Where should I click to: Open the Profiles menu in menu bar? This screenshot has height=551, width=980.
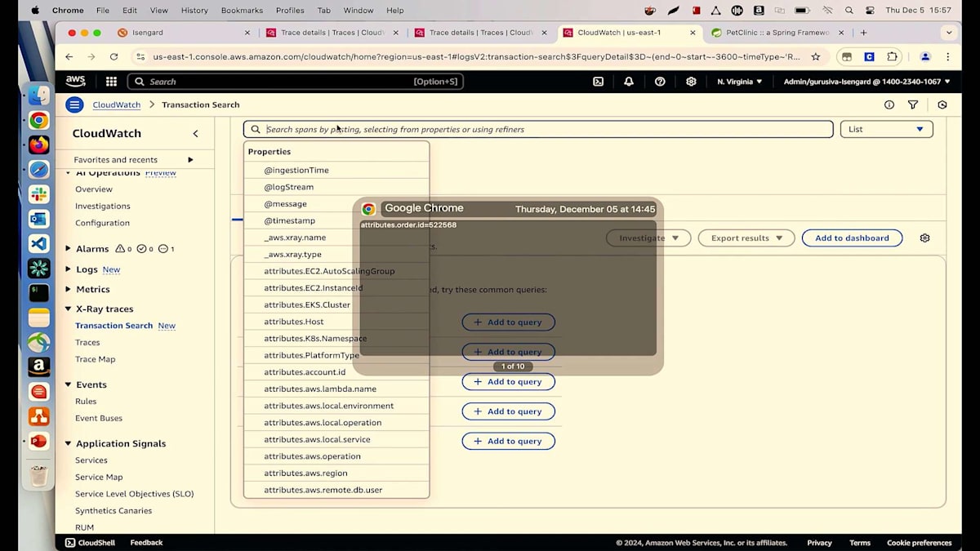coord(289,11)
